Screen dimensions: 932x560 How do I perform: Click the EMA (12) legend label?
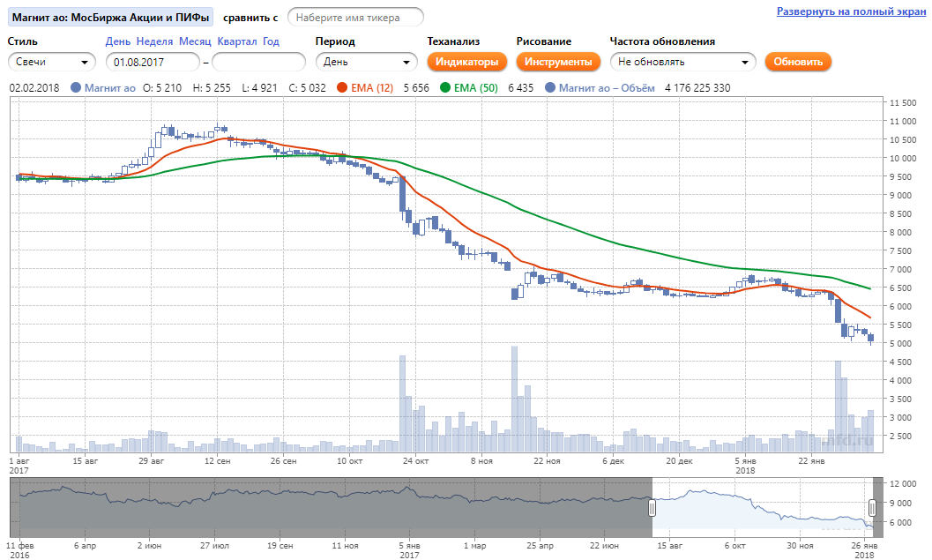pyautogui.click(x=372, y=88)
